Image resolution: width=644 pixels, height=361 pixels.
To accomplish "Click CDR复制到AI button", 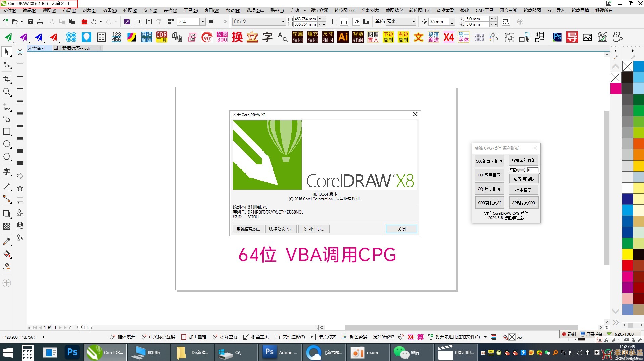I will (489, 203).
